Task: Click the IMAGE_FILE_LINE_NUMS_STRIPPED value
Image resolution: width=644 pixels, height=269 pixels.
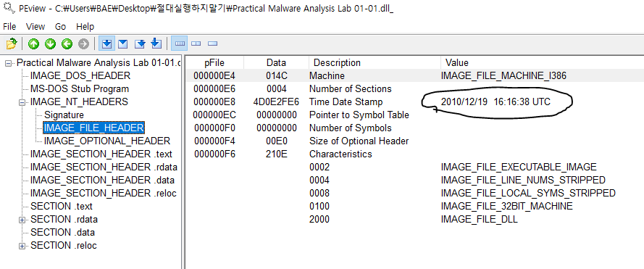Action: tap(523, 180)
